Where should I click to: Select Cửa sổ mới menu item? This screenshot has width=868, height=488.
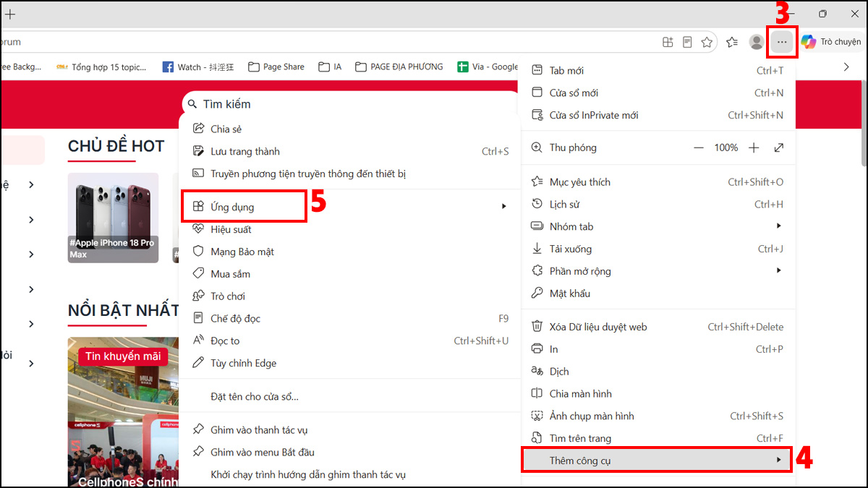658,93
